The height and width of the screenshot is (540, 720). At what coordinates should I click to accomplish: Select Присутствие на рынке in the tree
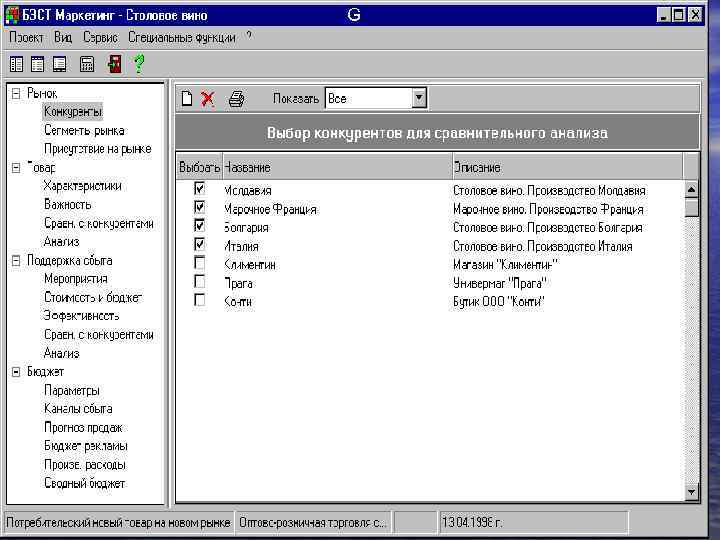(x=97, y=149)
